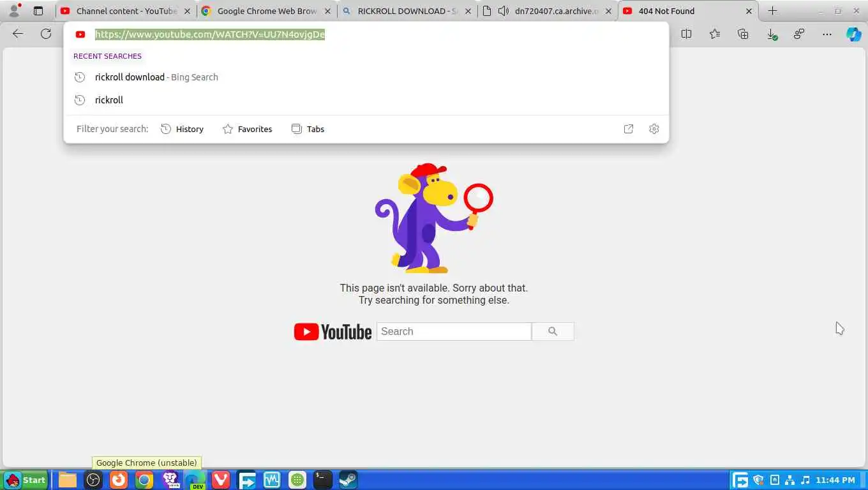Open the Collections icon
The width and height of the screenshot is (868, 490).
tap(743, 34)
